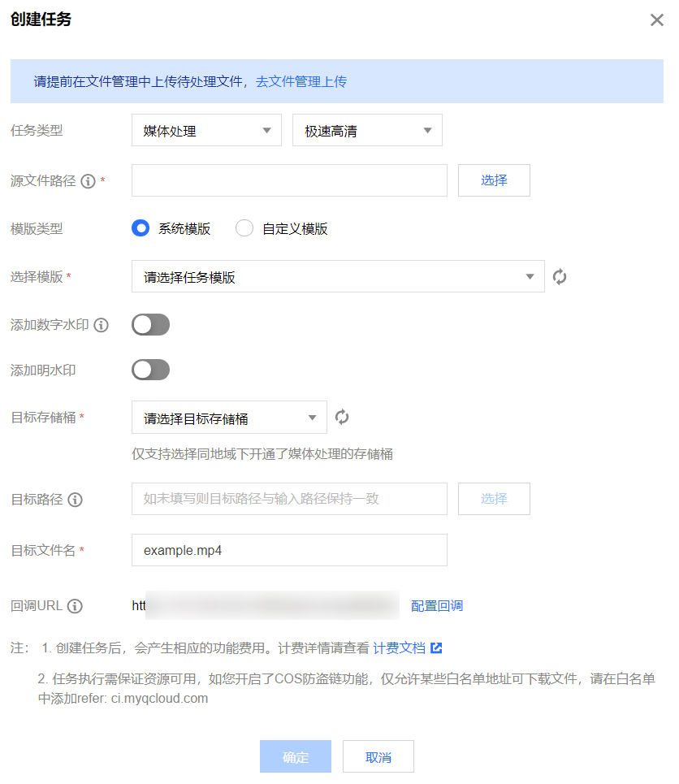Viewport: 679px width, 784px height.
Task: Expand the 极速高清 dropdown
Action: point(367,131)
